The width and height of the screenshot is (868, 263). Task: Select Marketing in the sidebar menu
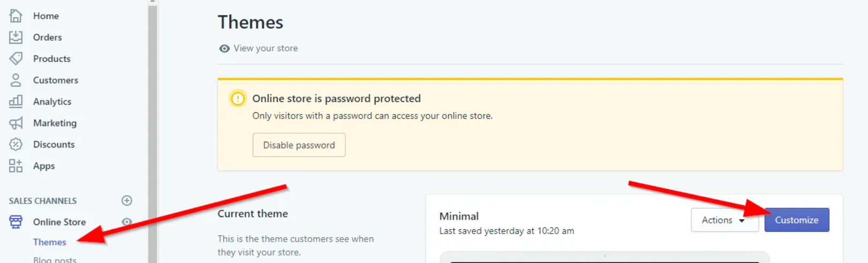tap(55, 123)
